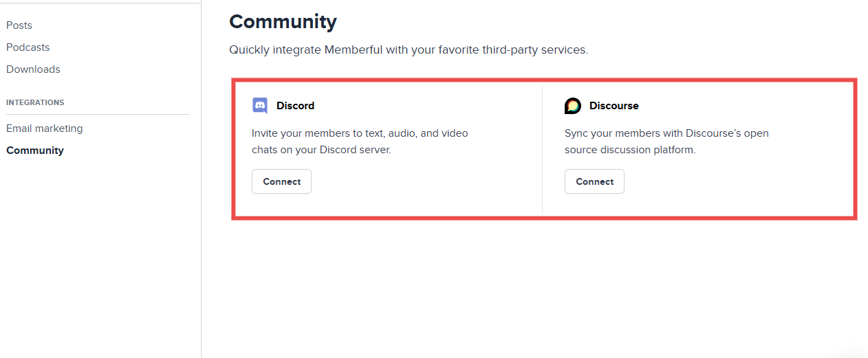Click the Discourse logo icon
868x358 pixels.
(573, 106)
